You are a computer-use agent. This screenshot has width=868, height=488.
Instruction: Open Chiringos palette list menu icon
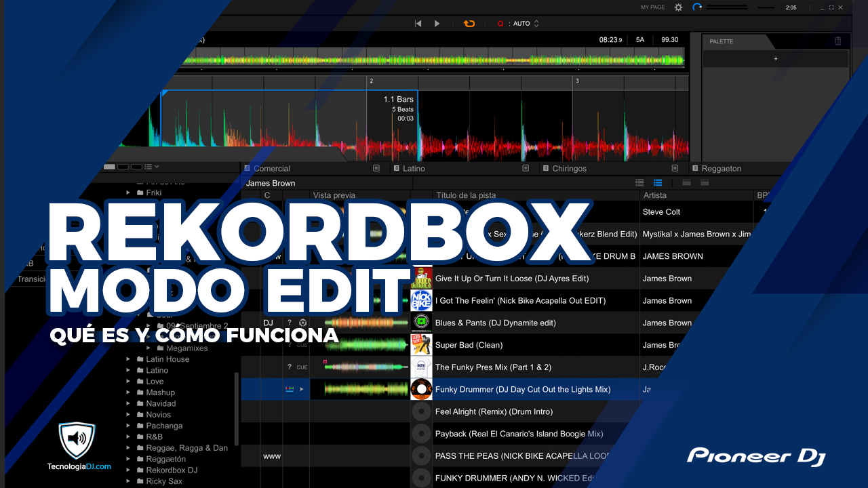tap(675, 168)
